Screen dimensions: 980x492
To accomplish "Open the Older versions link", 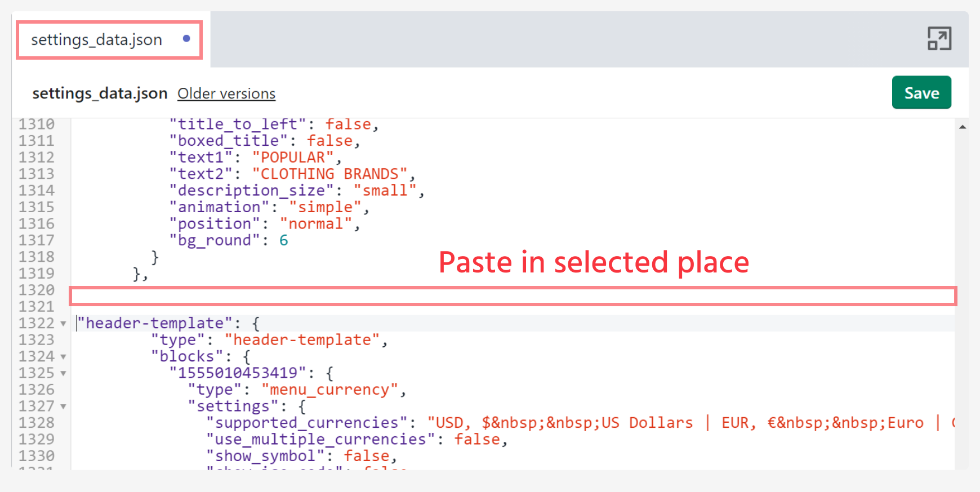I will (226, 93).
